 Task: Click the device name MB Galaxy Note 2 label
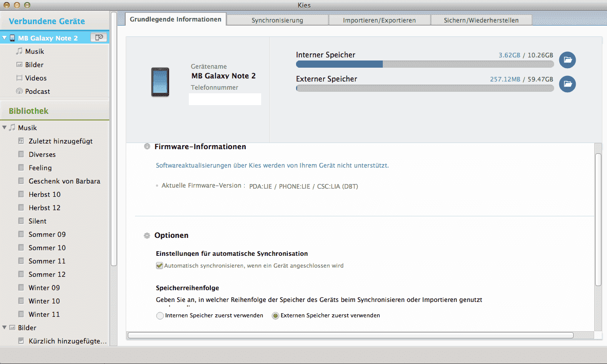223,76
